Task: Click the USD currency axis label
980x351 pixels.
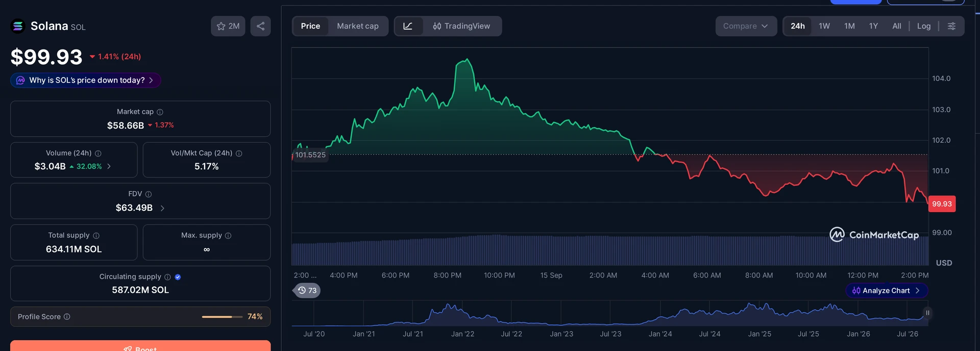Action: click(x=944, y=263)
